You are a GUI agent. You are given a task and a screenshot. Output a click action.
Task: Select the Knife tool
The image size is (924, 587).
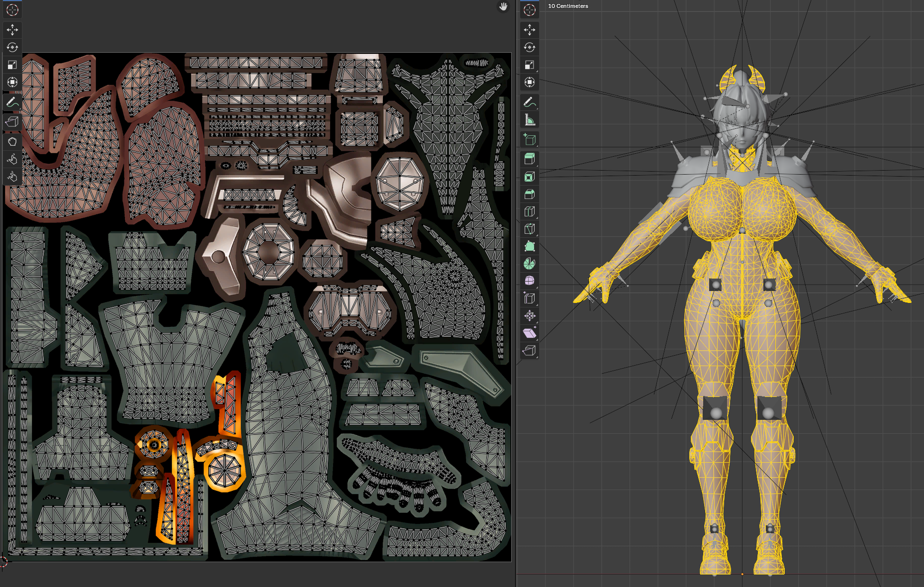[x=530, y=229]
